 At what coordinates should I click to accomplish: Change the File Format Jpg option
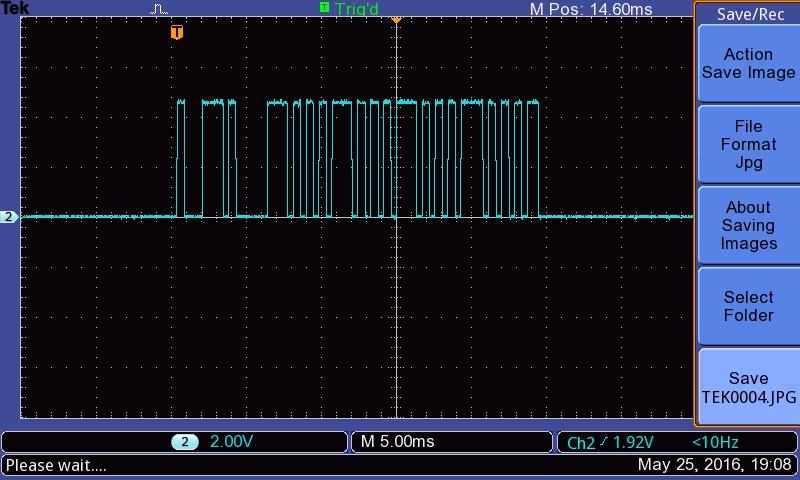coord(748,144)
